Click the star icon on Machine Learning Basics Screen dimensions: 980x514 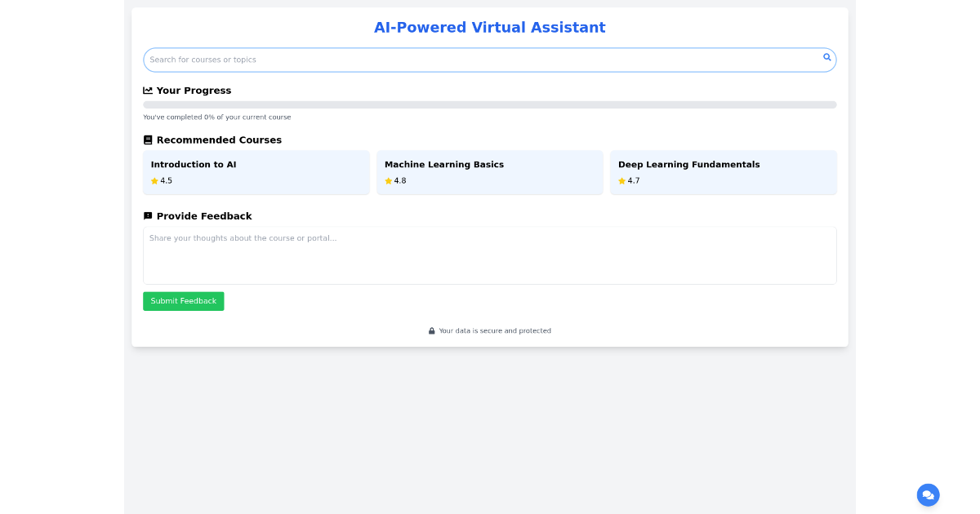click(x=388, y=180)
